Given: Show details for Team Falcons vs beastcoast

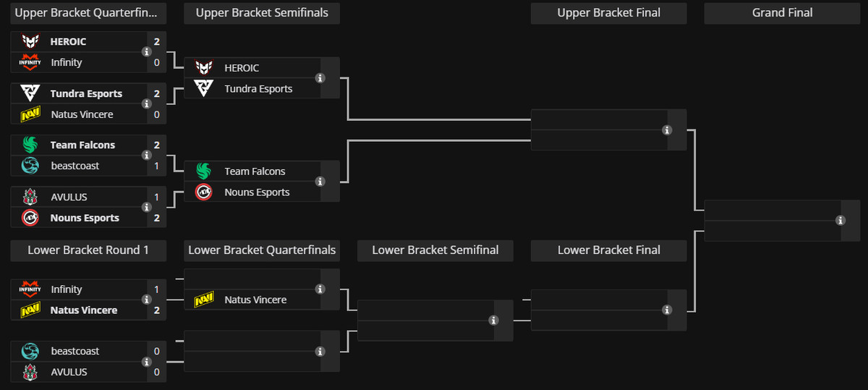Looking at the screenshot, I should (x=147, y=156).
